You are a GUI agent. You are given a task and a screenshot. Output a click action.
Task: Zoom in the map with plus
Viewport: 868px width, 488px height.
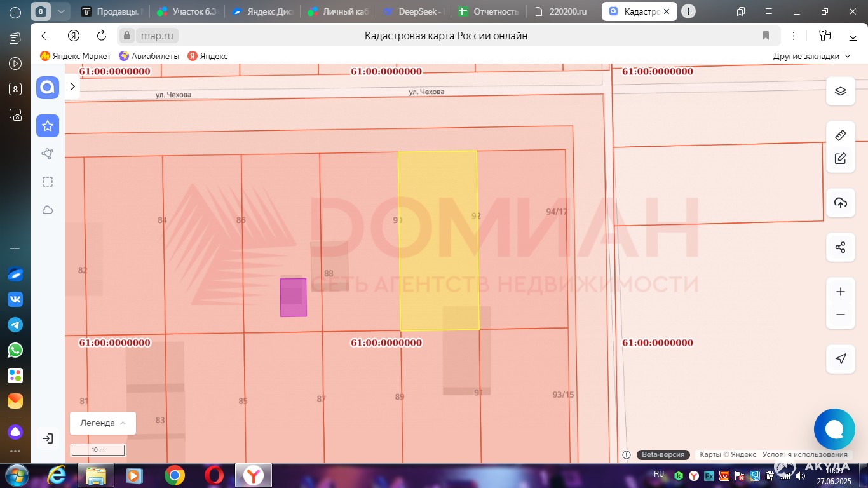click(840, 292)
